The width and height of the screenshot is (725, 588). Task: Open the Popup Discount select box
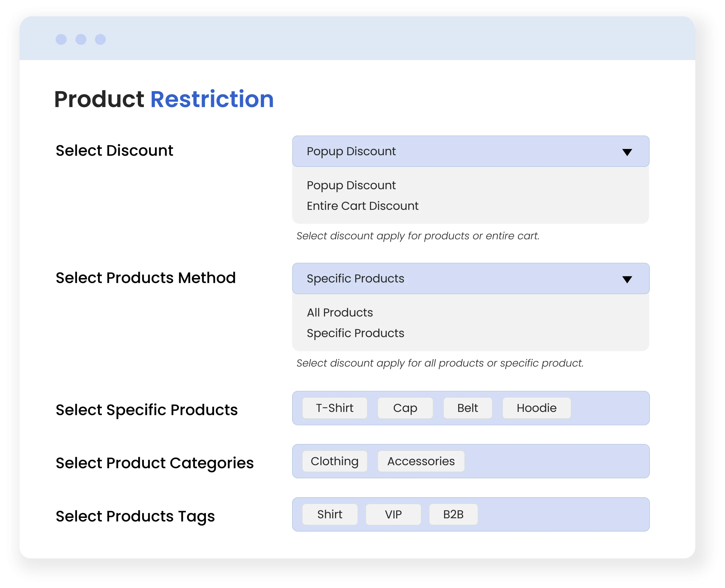coord(470,151)
